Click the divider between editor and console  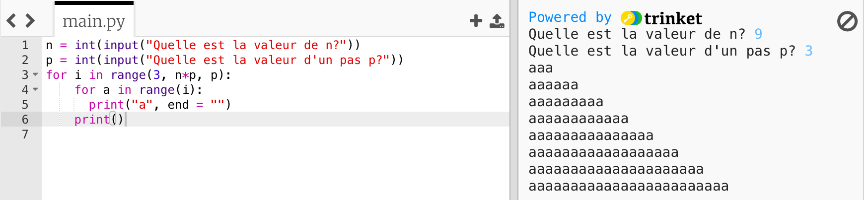point(514,99)
